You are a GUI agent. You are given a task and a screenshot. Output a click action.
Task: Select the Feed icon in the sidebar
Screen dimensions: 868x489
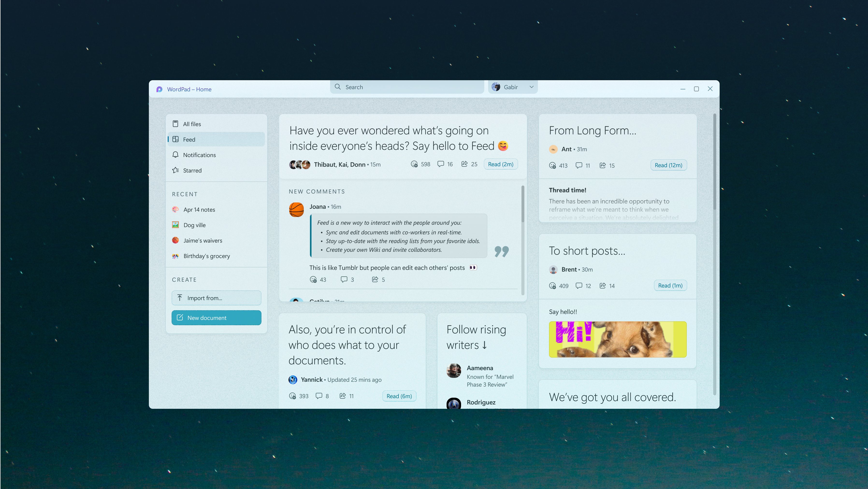pyautogui.click(x=175, y=139)
